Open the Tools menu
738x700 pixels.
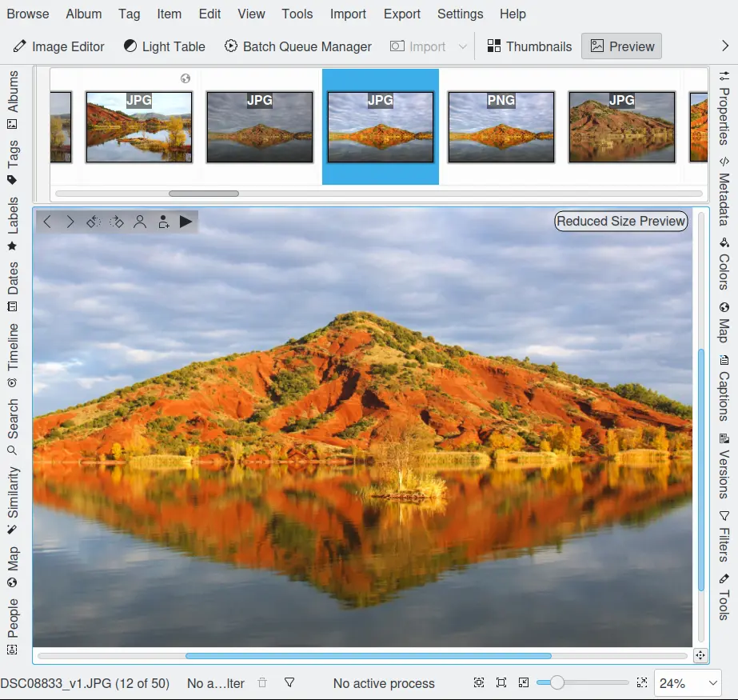coord(297,14)
